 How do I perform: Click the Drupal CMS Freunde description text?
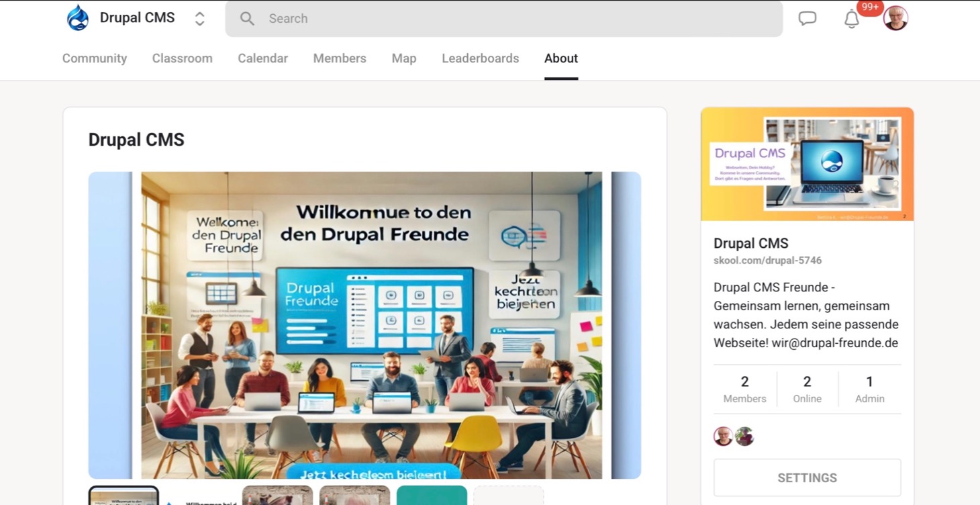point(805,315)
